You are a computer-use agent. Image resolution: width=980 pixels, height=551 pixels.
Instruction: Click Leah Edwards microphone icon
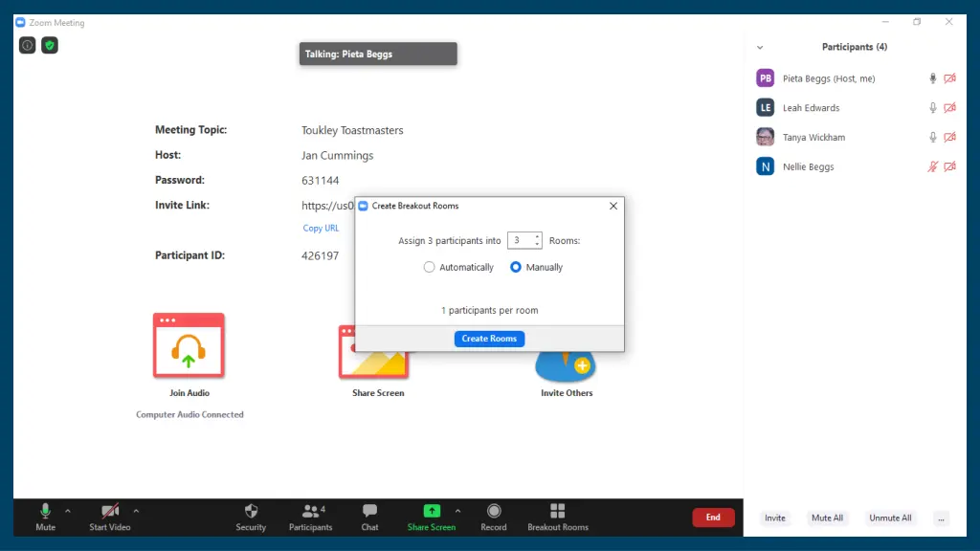point(932,107)
